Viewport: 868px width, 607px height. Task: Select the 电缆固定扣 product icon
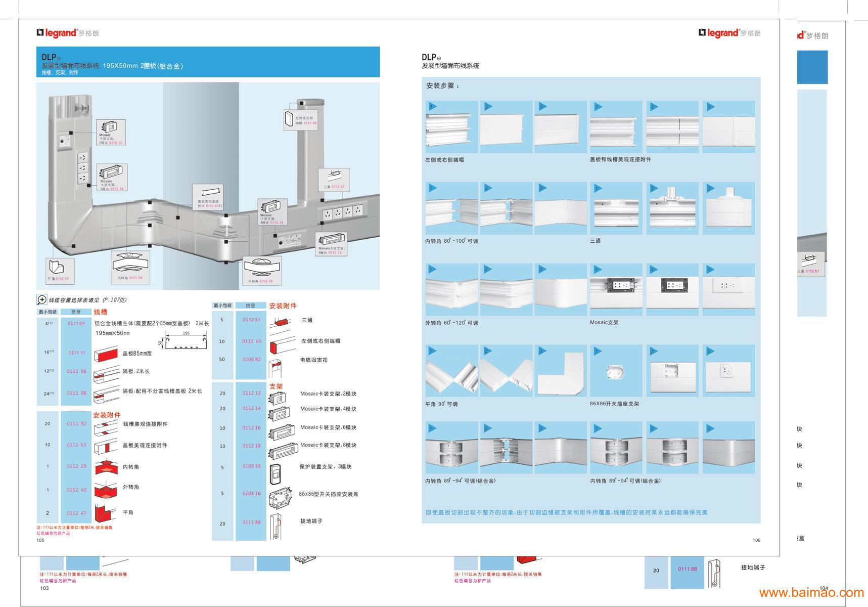pyautogui.click(x=276, y=368)
